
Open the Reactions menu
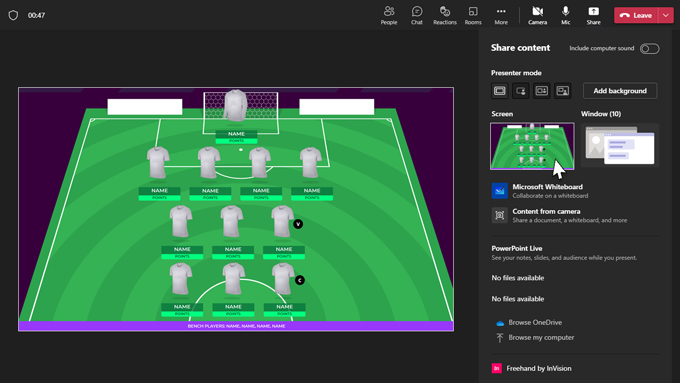pos(445,15)
